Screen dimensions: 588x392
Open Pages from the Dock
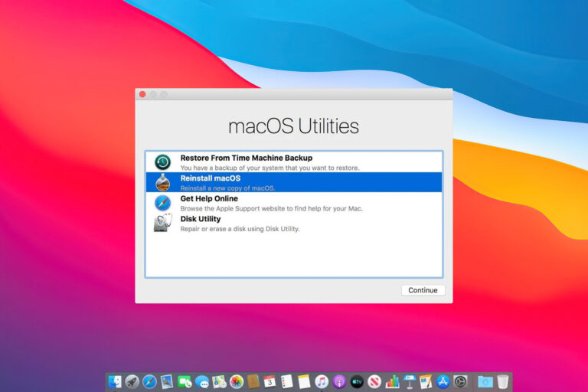coord(426,382)
